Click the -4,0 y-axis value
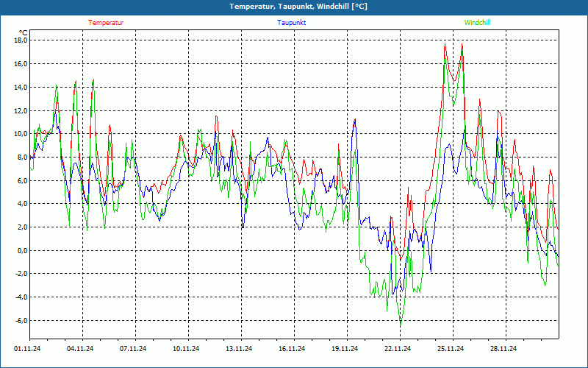The width and height of the screenshot is (588, 368). click(x=21, y=297)
